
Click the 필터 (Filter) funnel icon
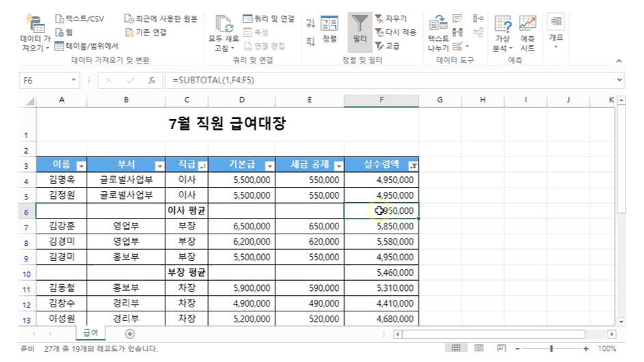click(360, 26)
